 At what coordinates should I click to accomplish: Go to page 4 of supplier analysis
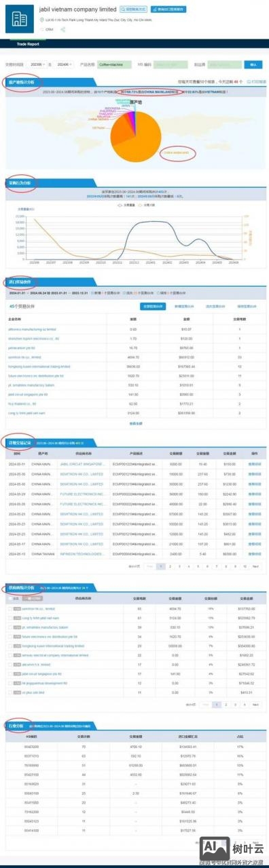pyautogui.click(x=244, y=705)
